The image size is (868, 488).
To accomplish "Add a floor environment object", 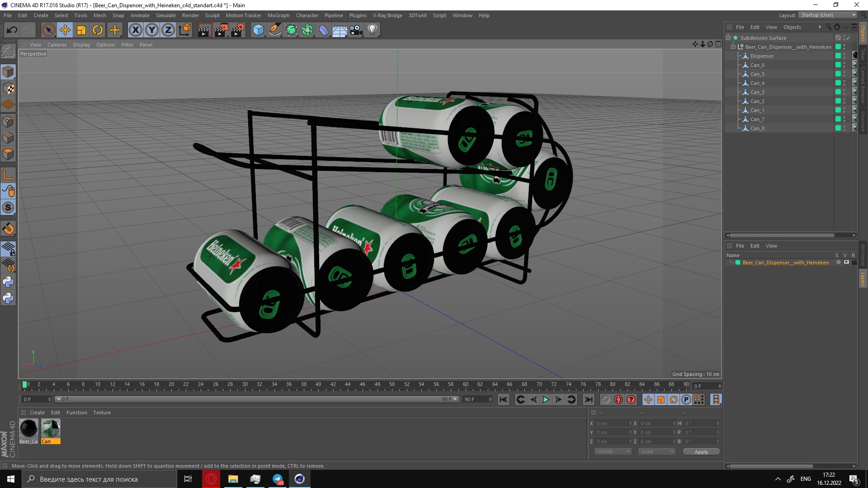I will 340,30.
